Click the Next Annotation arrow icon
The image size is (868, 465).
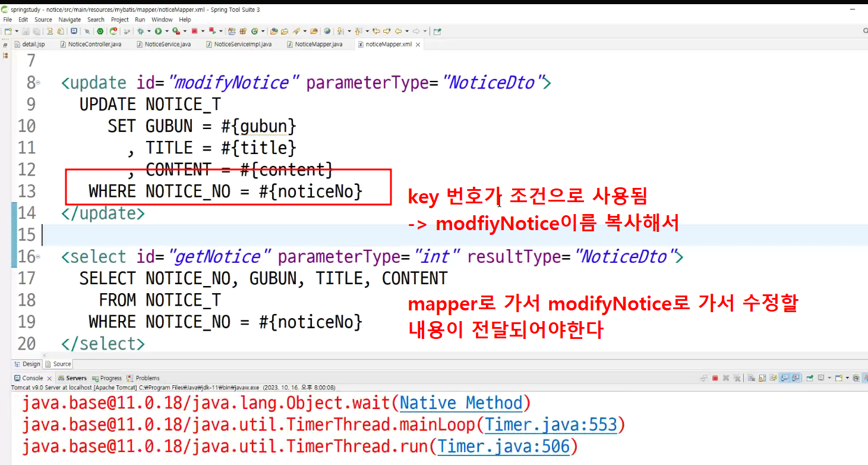click(x=340, y=31)
